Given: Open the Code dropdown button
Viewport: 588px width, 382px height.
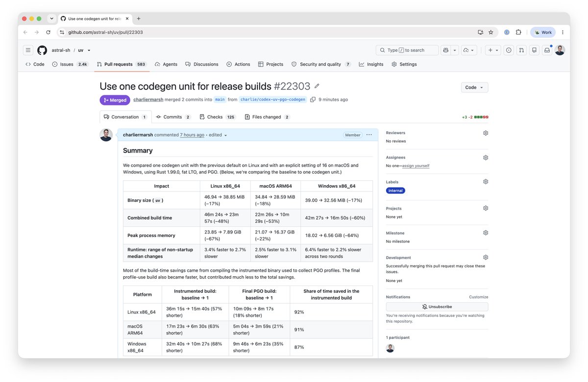Looking at the screenshot, I should [x=474, y=87].
